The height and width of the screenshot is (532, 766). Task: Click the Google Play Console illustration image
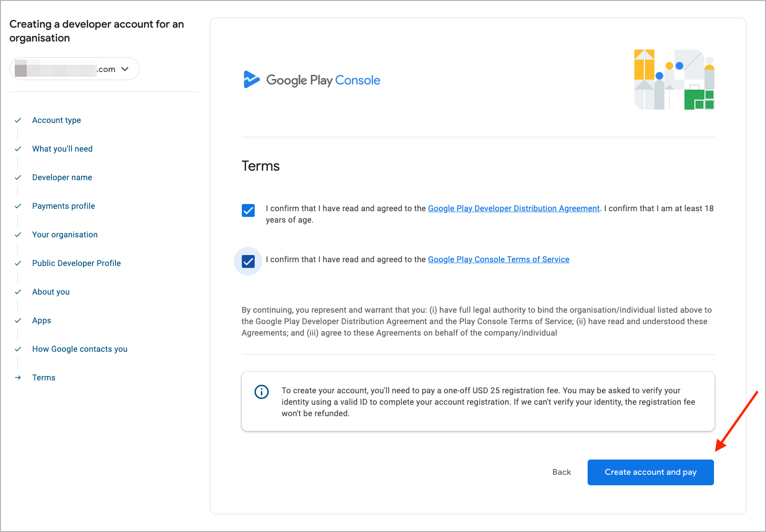point(674,80)
